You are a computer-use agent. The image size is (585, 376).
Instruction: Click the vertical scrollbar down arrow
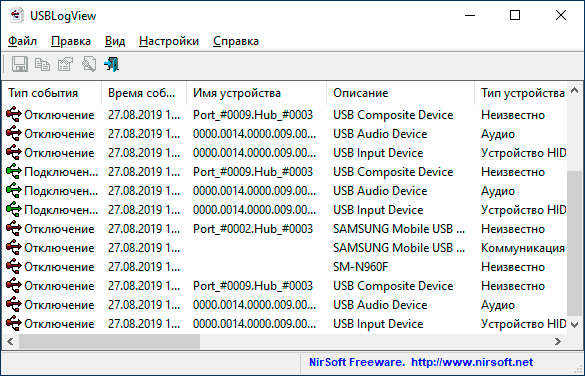pyautogui.click(x=575, y=325)
